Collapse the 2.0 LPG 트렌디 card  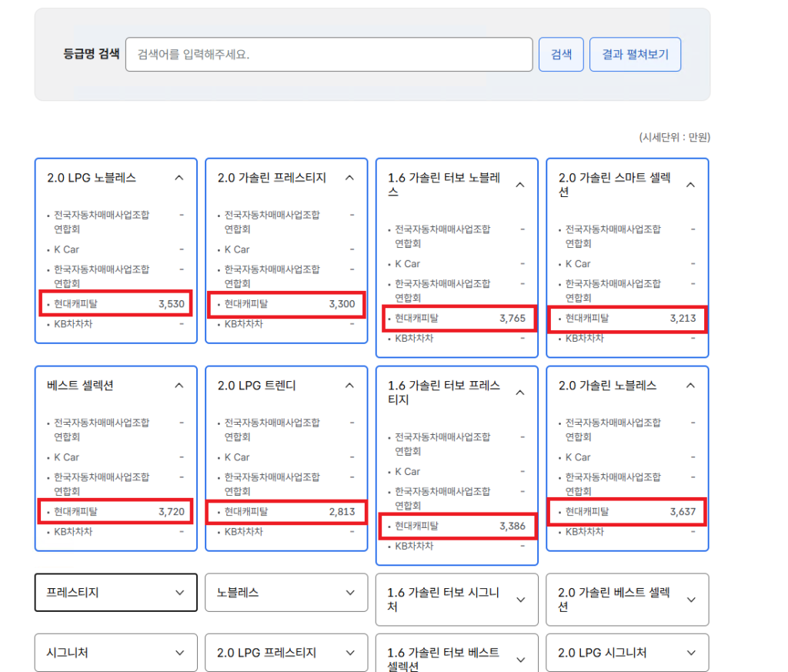[x=350, y=386]
